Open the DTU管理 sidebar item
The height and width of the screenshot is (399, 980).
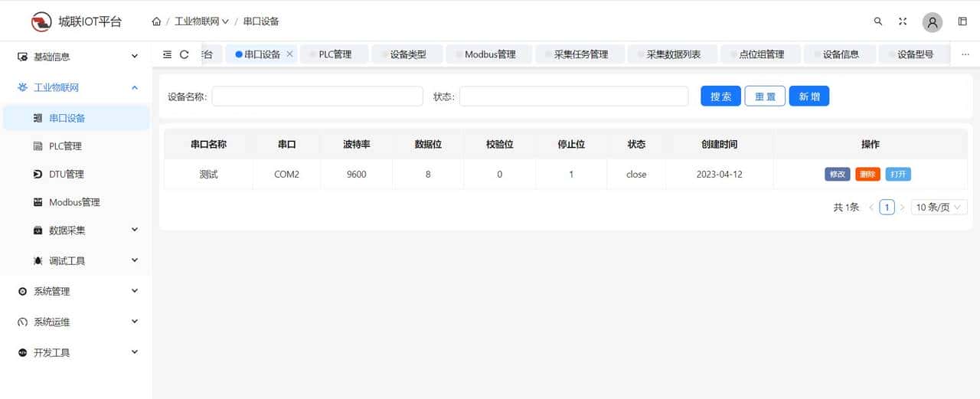click(77, 175)
